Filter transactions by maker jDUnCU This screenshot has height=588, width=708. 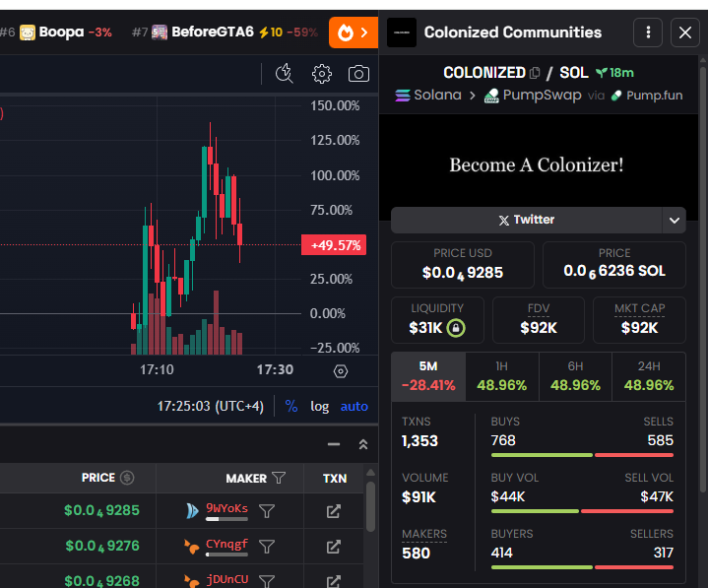pos(267,580)
